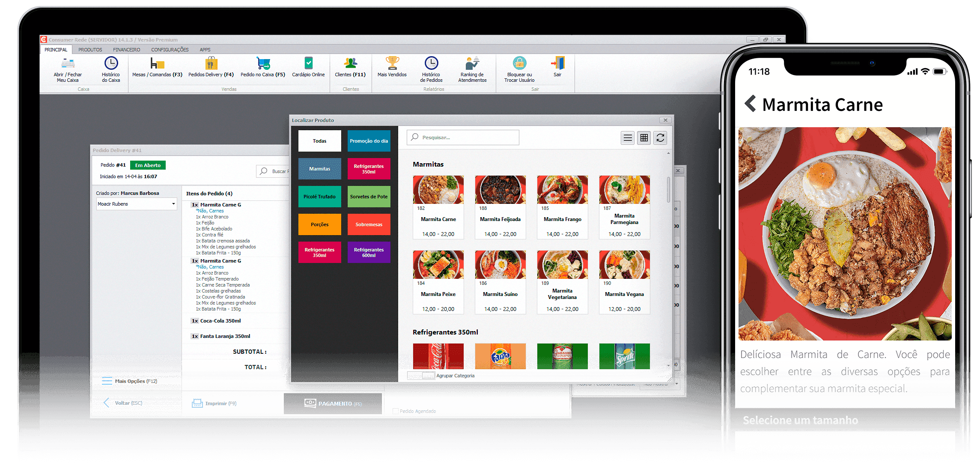Select order sub-item Bife Acebolado
Screen dimensions: 980x472
(214, 229)
